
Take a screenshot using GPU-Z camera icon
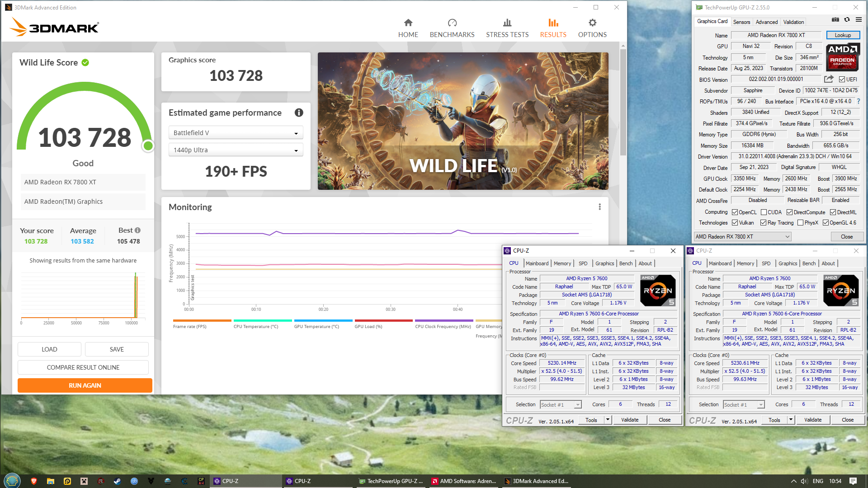click(x=835, y=19)
